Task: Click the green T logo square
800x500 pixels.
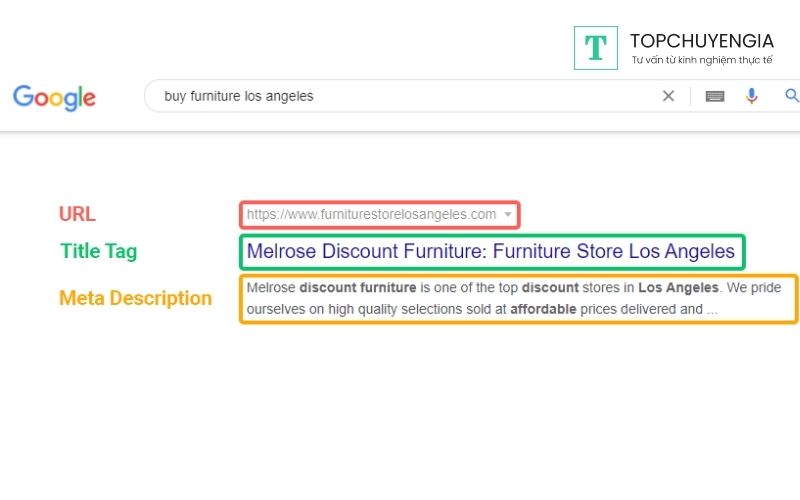Action: coord(595,47)
